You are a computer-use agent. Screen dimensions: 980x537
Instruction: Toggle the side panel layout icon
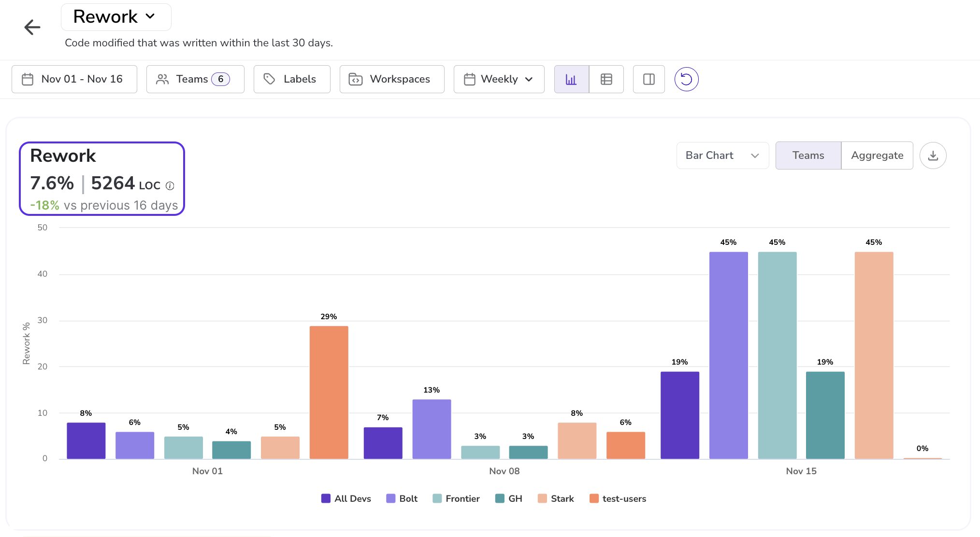[x=649, y=79]
